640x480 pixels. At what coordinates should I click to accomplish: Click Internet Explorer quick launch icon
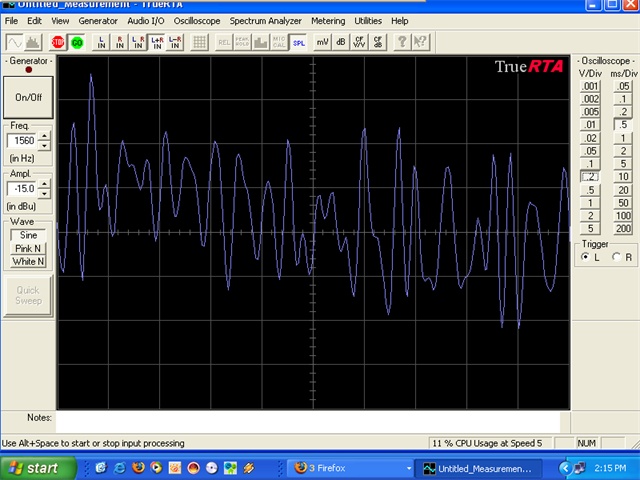(x=120, y=468)
